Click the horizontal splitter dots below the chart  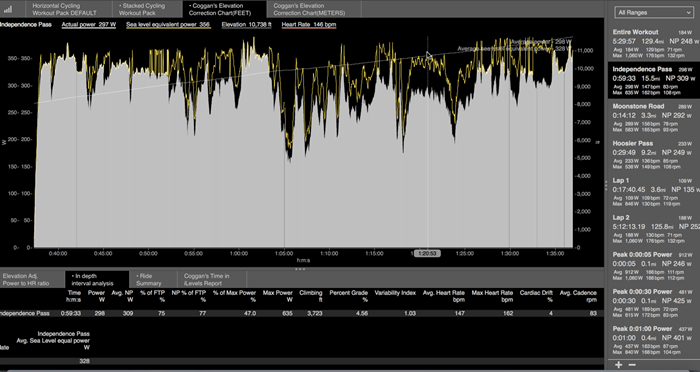point(300,269)
